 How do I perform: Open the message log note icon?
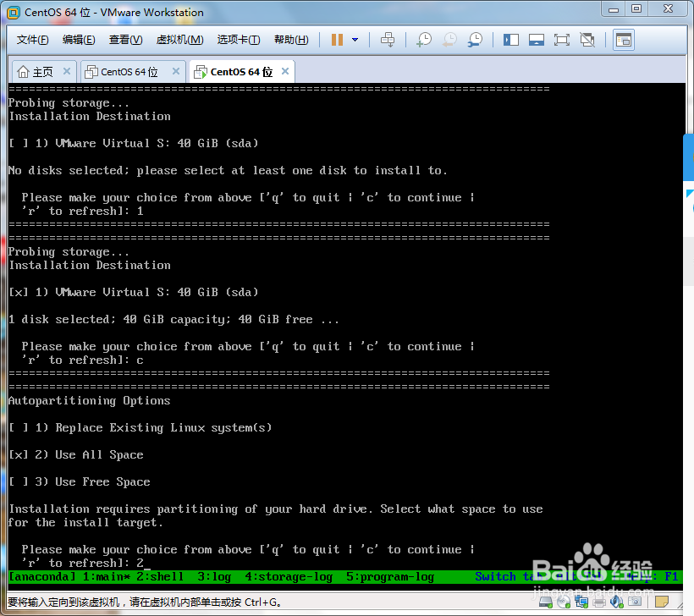[661, 602]
